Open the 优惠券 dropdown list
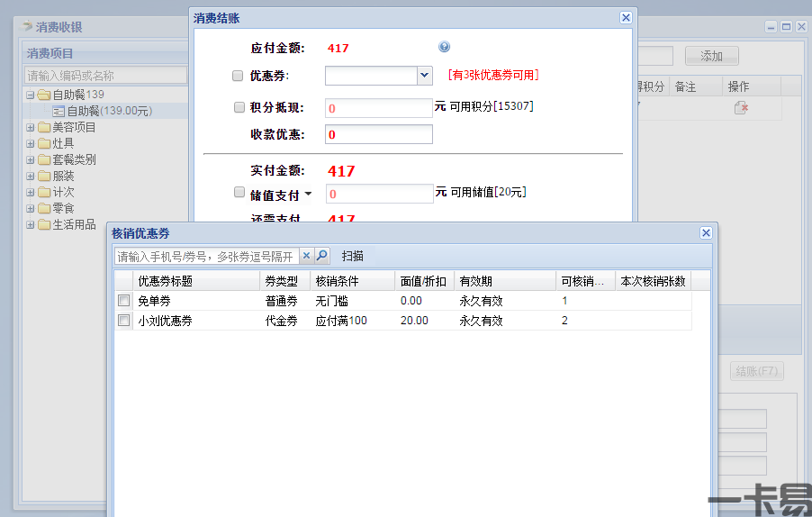The width and height of the screenshot is (812, 517). pos(425,76)
